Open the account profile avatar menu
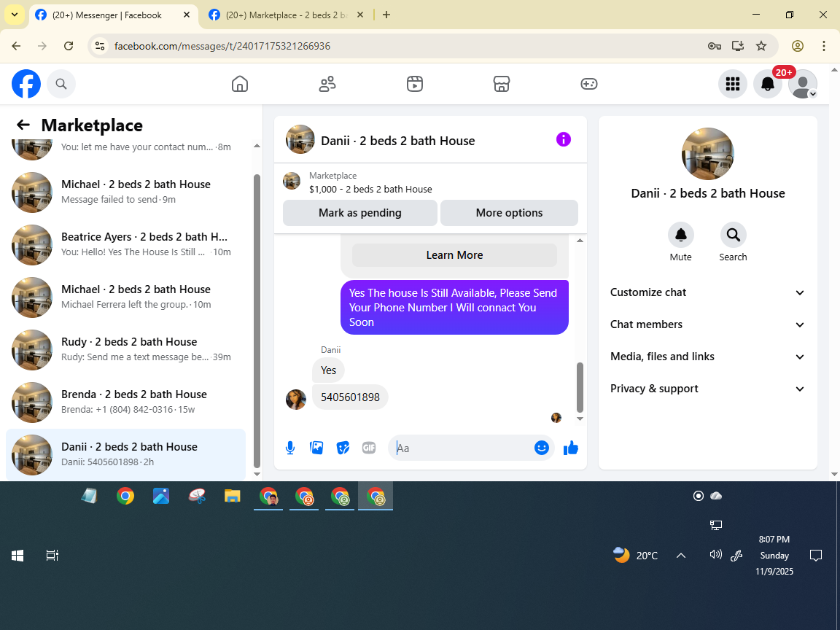The width and height of the screenshot is (840, 630). point(803,84)
